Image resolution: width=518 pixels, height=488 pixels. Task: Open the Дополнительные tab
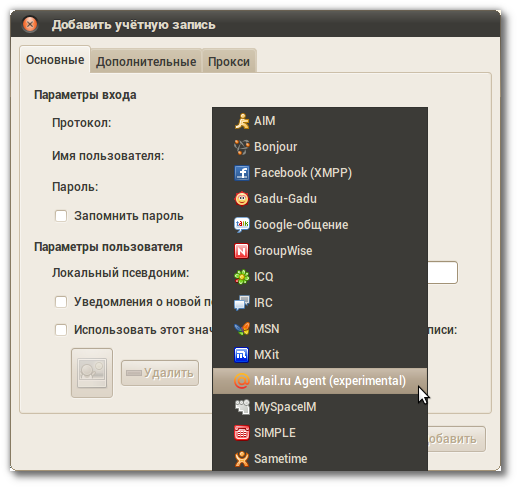click(146, 62)
